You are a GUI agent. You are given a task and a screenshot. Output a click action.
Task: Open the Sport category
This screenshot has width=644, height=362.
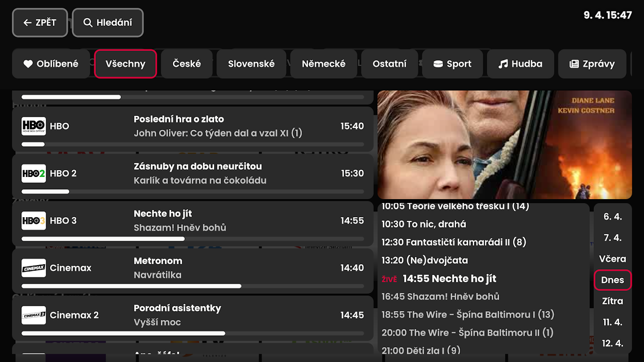(452, 64)
